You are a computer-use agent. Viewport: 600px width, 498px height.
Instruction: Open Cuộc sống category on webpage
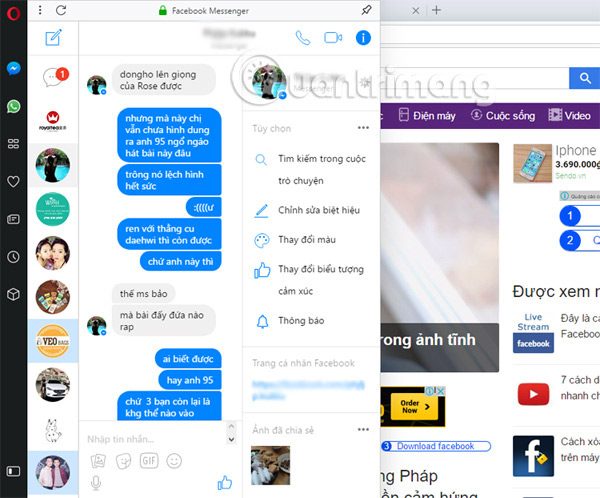point(503,116)
